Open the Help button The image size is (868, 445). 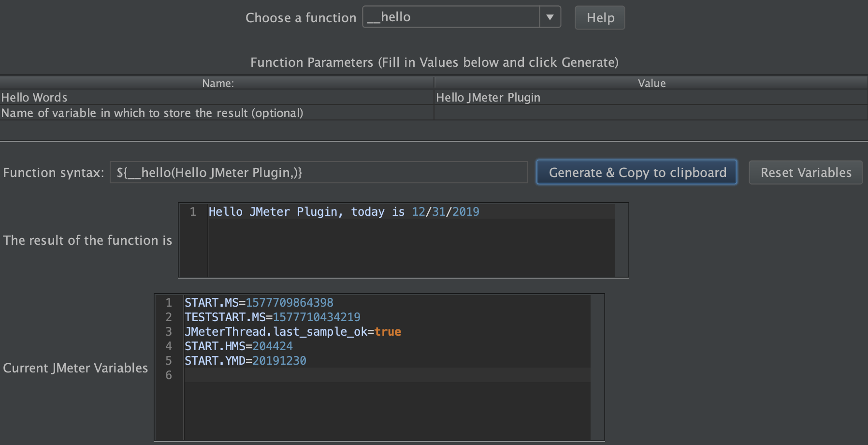coord(600,18)
